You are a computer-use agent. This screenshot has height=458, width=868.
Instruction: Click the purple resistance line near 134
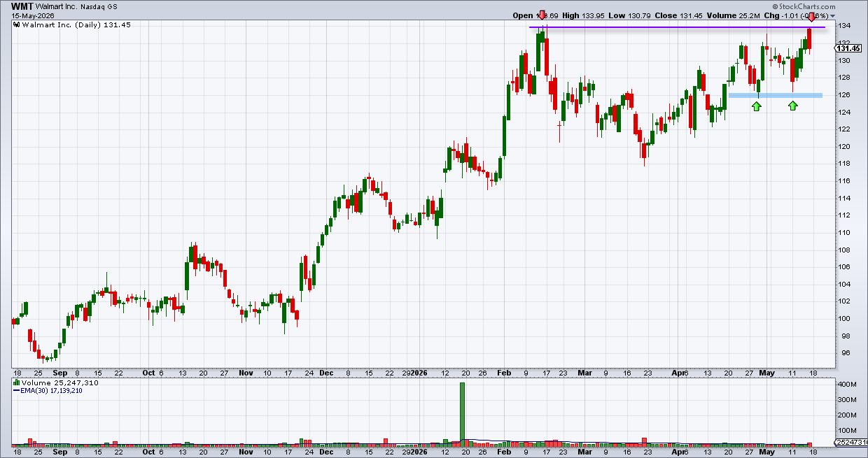677,27
